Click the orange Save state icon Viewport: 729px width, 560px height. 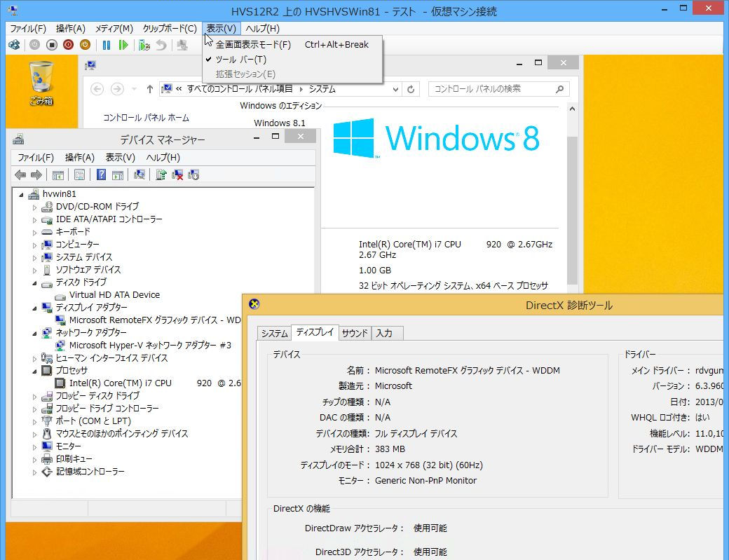(85, 45)
